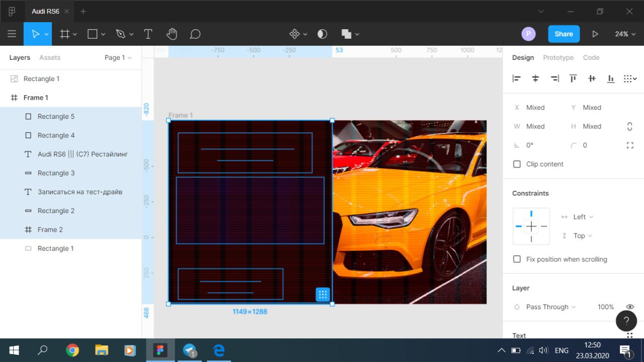
Task: Click the Create Component icon
Action: tap(294, 34)
